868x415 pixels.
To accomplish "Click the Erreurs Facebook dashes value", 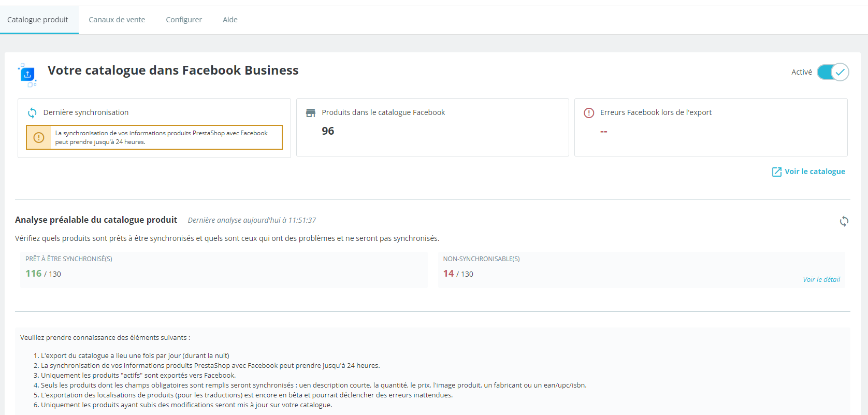I will point(604,132).
